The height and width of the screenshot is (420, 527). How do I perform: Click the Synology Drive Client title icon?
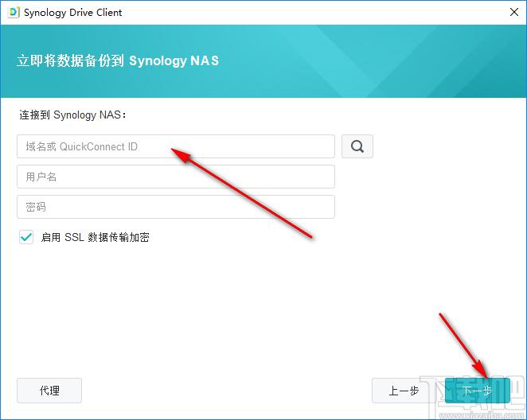(x=14, y=13)
